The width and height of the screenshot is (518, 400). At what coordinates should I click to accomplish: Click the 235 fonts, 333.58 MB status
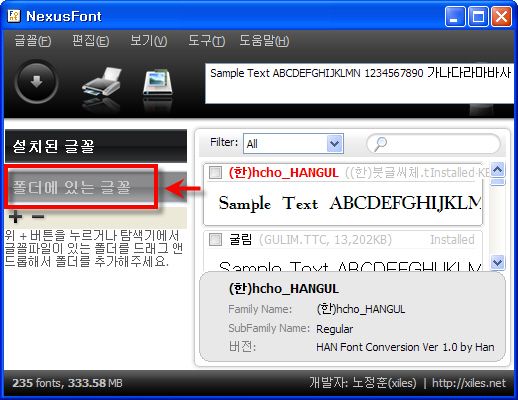click(x=67, y=383)
